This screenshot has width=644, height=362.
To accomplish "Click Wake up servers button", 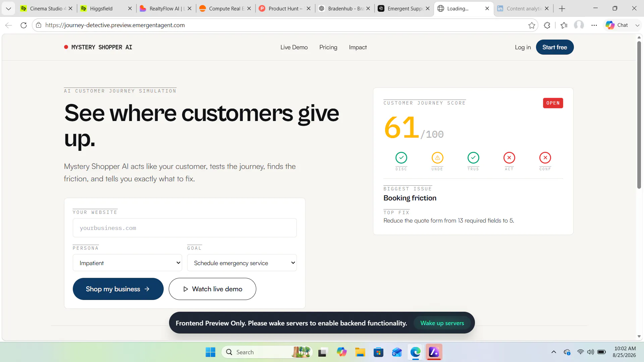I will pos(442,323).
